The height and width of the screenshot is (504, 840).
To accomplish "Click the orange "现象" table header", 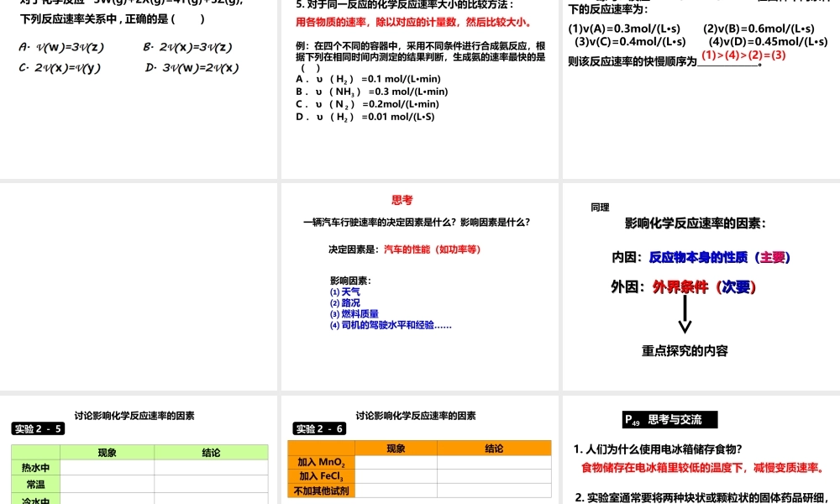I will point(396,448).
